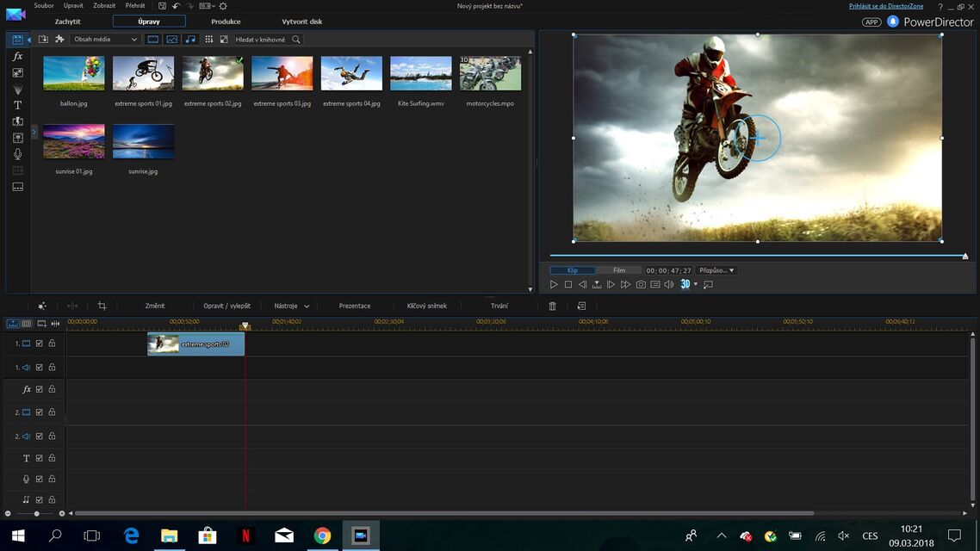Click the Opravit / vylepšit button
980x551 pixels.
(227, 306)
